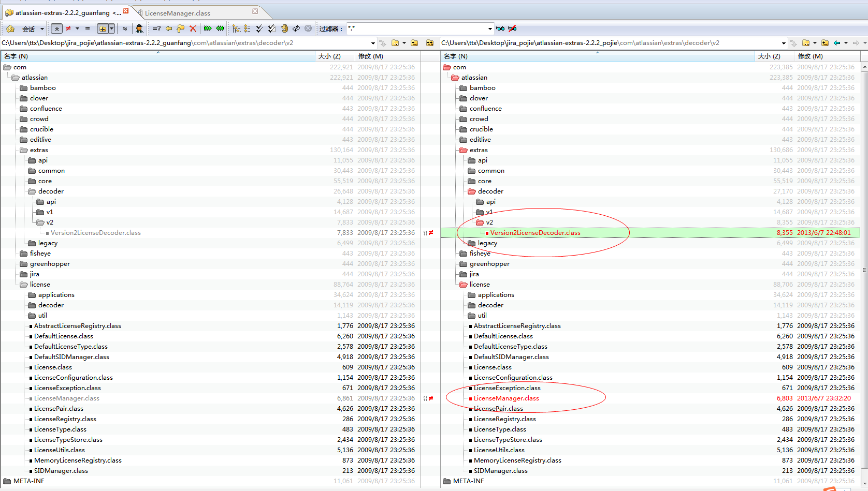Click the left pane browse folder icon
The image size is (868, 491).
click(x=395, y=43)
